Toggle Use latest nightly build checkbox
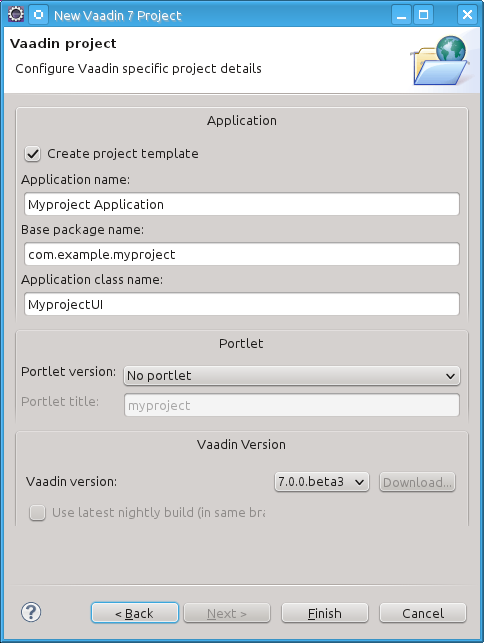 click(37, 513)
